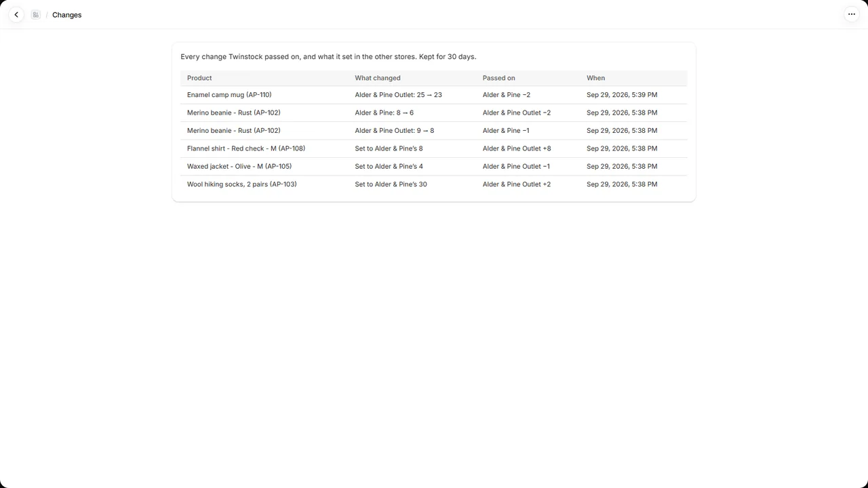Click the When column header
This screenshot has width=868, height=488.
coord(595,78)
